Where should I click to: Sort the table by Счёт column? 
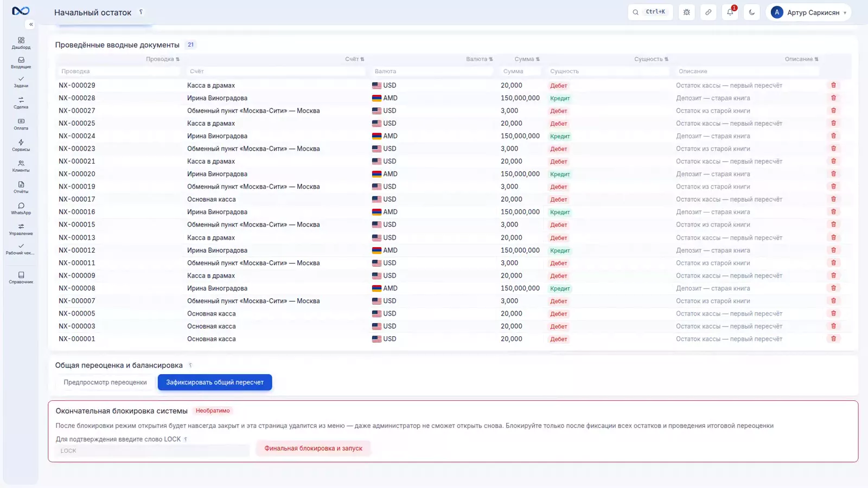pyautogui.click(x=355, y=59)
